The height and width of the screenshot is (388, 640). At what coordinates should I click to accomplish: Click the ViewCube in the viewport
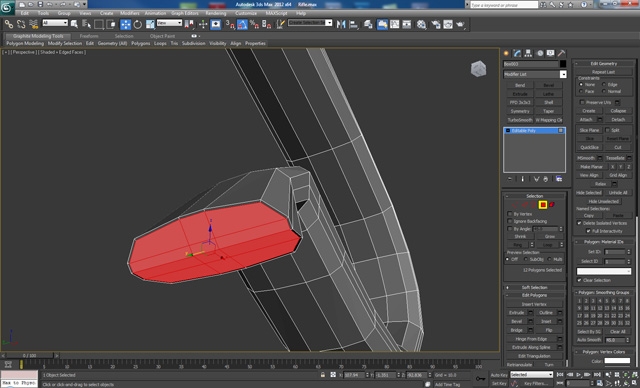[x=478, y=69]
